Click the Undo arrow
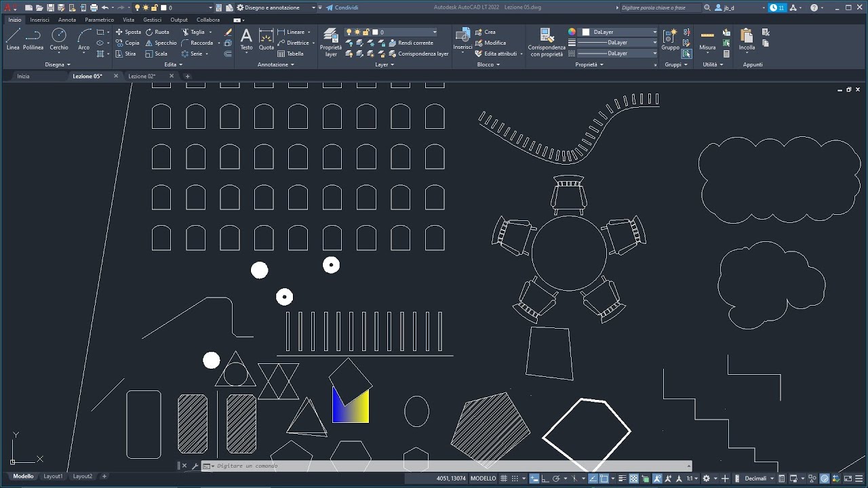The image size is (868, 488). pos(104,7)
